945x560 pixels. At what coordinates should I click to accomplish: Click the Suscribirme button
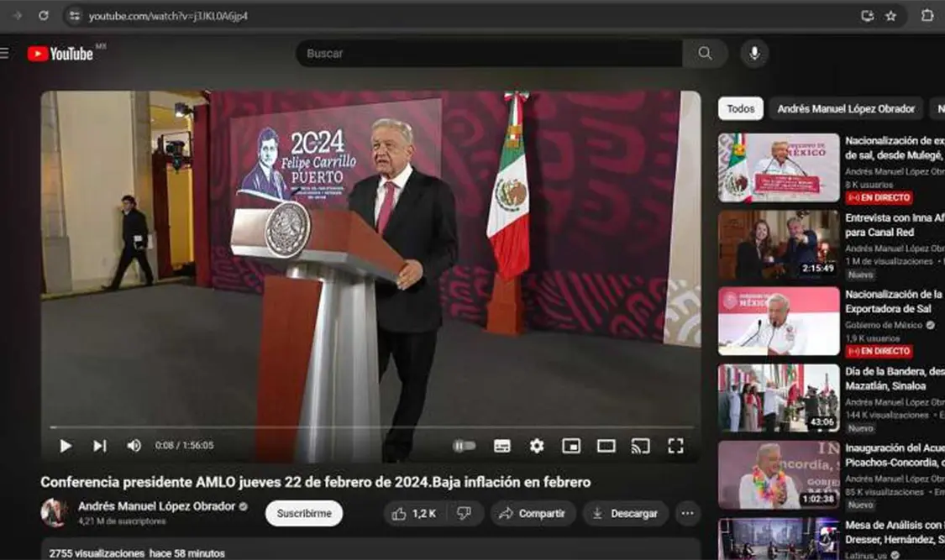[x=304, y=513]
